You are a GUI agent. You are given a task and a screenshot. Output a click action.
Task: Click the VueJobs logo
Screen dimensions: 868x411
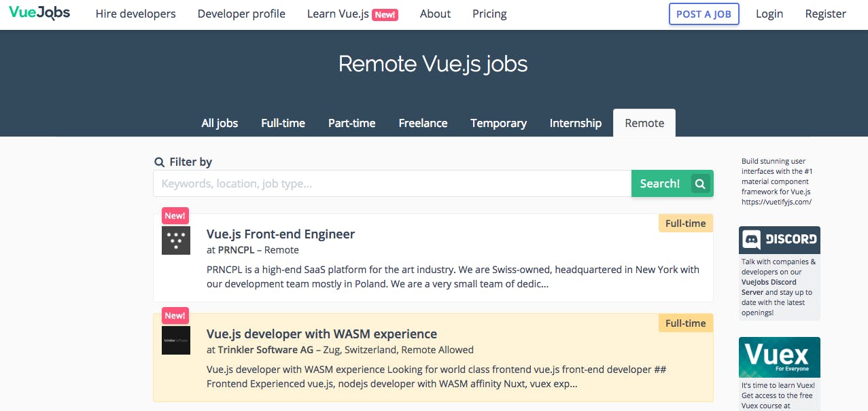point(39,13)
